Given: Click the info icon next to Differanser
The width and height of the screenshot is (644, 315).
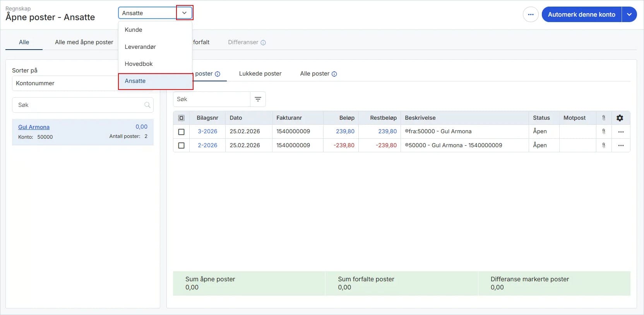Looking at the screenshot, I should pyautogui.click(x=263, y=43).
